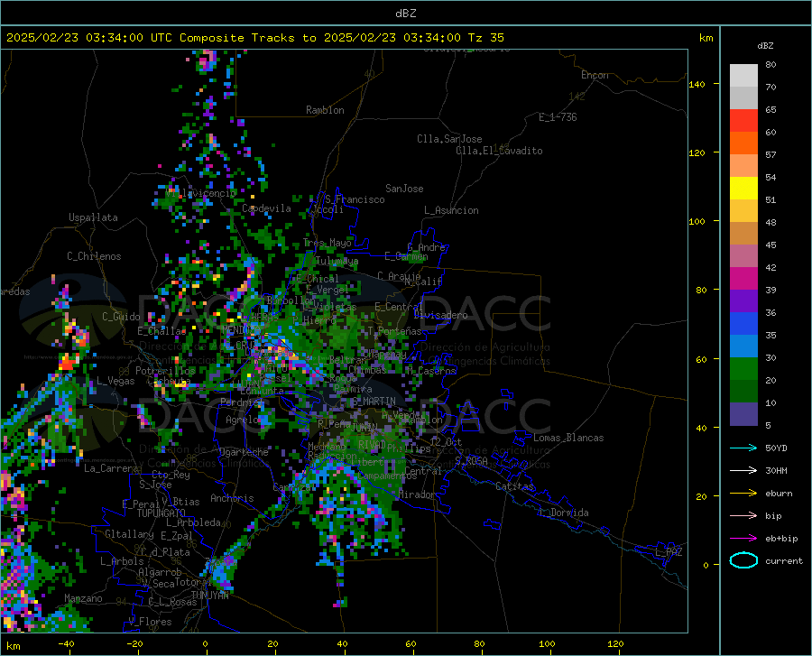Screen dimensions: 812x656
Task: Click the white 30HM arrow legend icon
Action: [743, 471]
